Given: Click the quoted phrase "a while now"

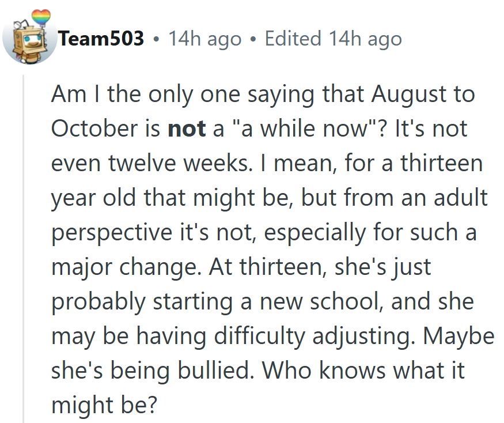Looking at the screenshot, I should [304, 129].
